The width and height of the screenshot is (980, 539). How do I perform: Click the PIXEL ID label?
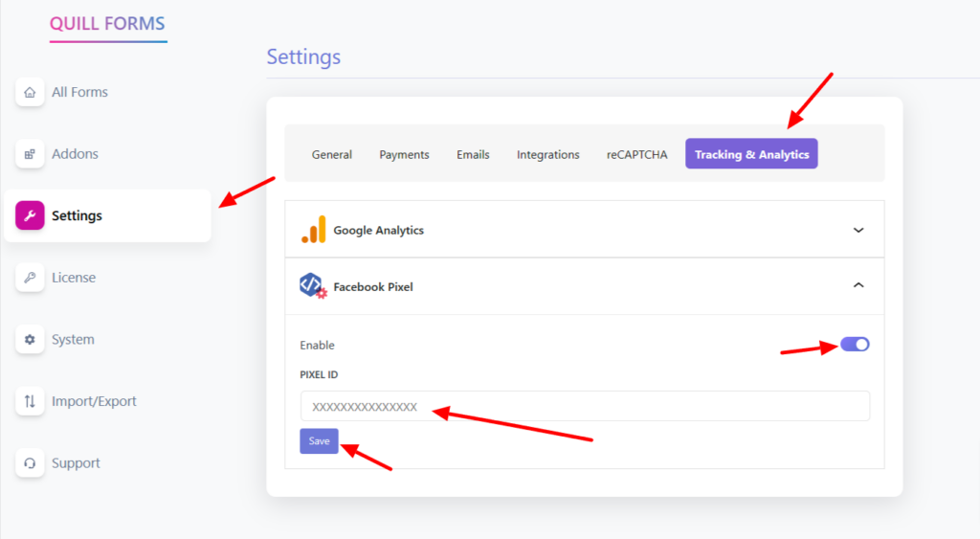(x=319, y=374)
